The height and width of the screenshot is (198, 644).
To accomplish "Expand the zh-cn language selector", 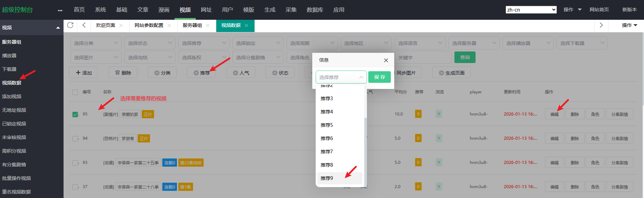I will pyautogui.click(x=531, y=10).
